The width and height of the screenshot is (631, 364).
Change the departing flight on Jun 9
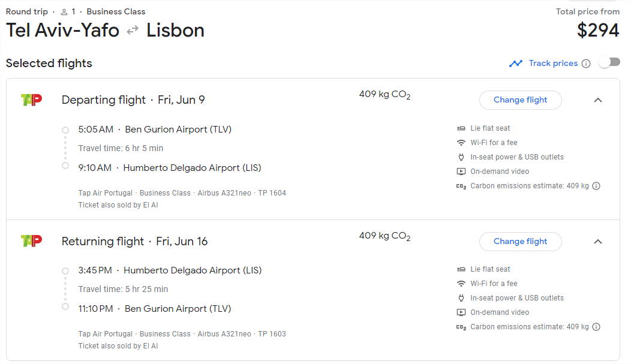point(520,100)
